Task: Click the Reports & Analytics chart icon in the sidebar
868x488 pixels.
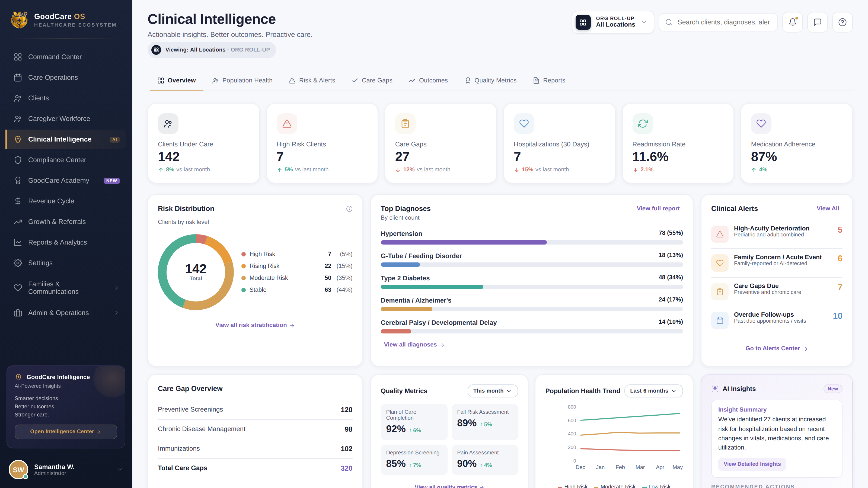Action: [18, 242]
